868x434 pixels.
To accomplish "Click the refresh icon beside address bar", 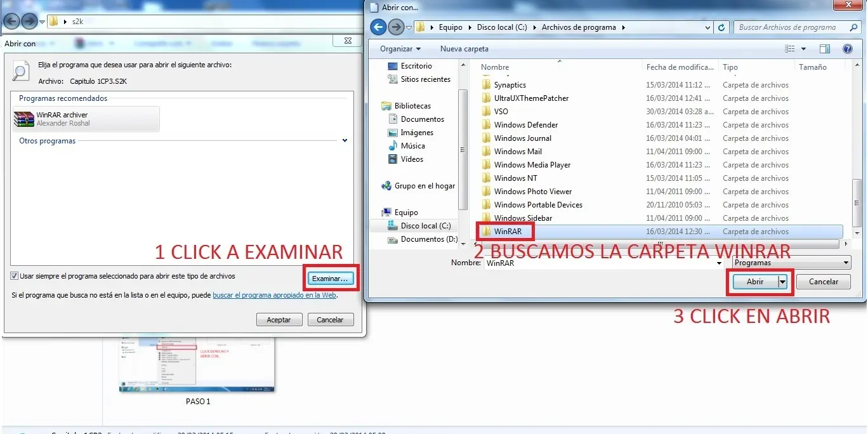I will point(722,27).
